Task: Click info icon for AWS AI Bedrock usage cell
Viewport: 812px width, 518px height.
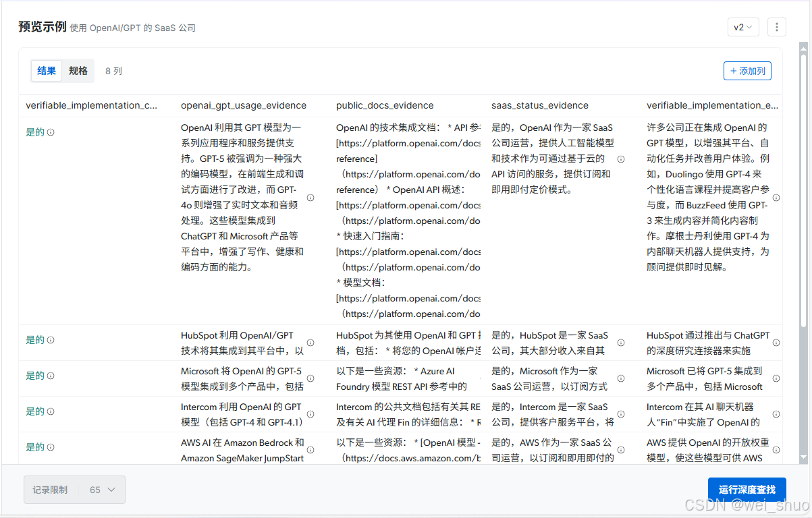Action: (x=310, y=450)
